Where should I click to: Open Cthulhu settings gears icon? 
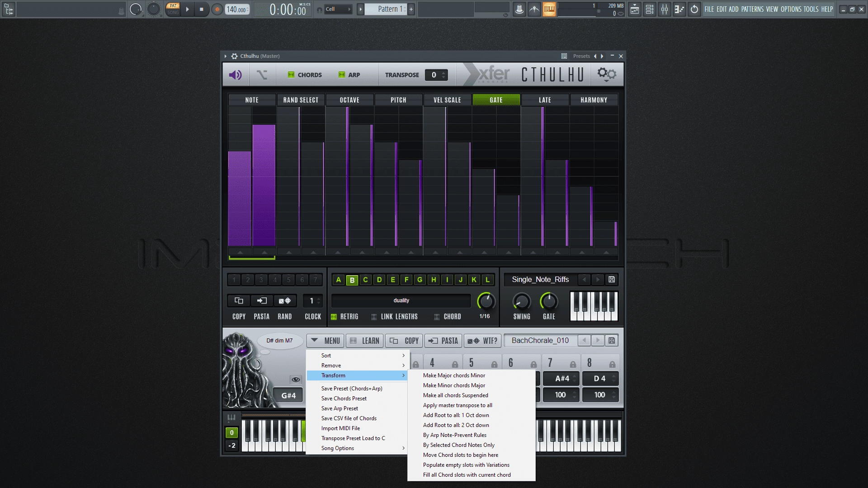coord(607,74)
